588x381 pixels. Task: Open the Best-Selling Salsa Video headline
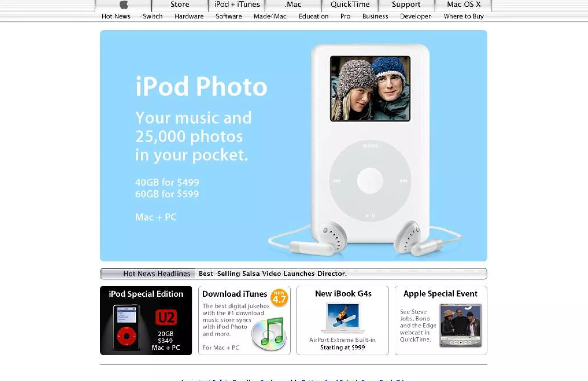click(273, 274)
